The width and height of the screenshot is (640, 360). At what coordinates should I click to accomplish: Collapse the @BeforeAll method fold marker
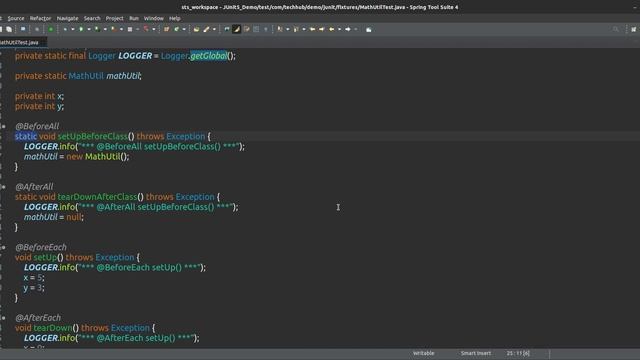point(3,127)
